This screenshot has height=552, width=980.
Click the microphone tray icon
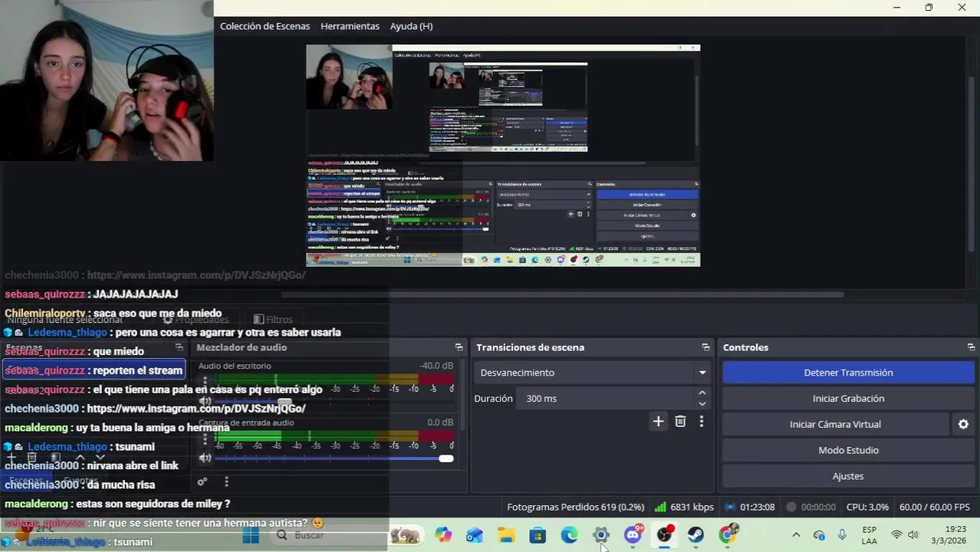(842, 534)
